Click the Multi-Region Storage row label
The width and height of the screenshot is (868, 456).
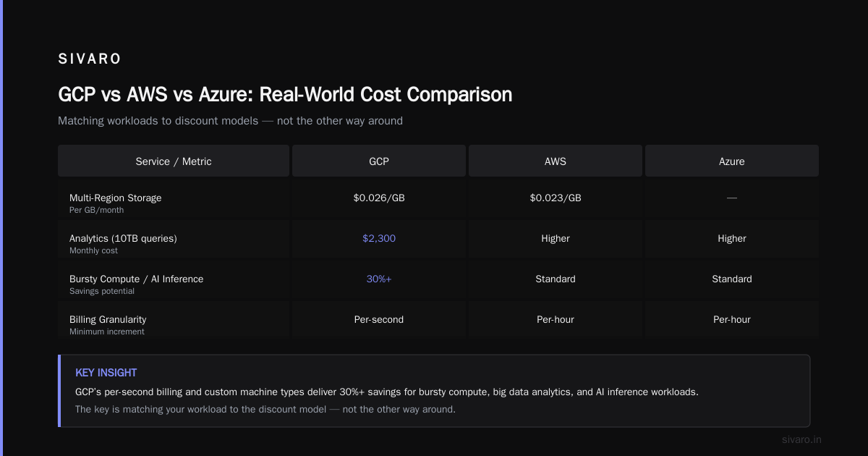point(115,198)
